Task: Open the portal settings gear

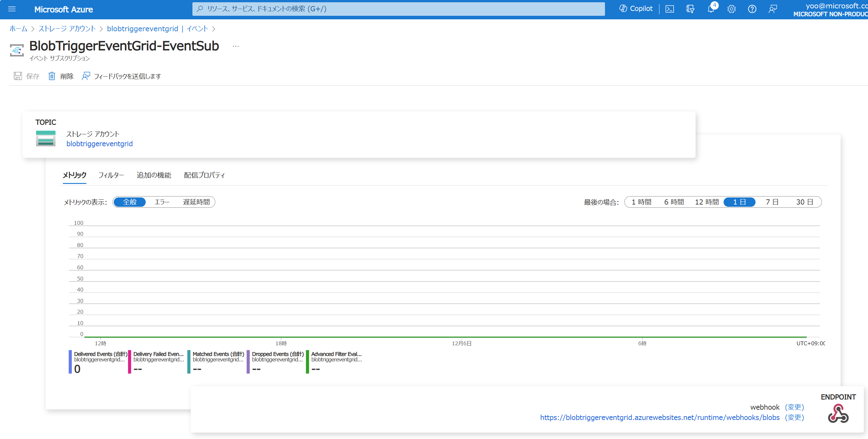Action: (x=731, y=9)
